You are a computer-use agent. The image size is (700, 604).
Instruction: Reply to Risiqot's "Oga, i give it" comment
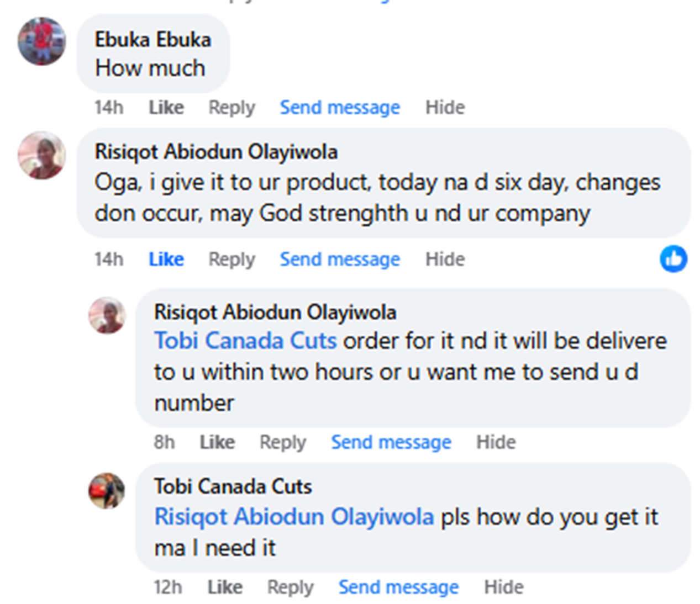coord(231,259)
